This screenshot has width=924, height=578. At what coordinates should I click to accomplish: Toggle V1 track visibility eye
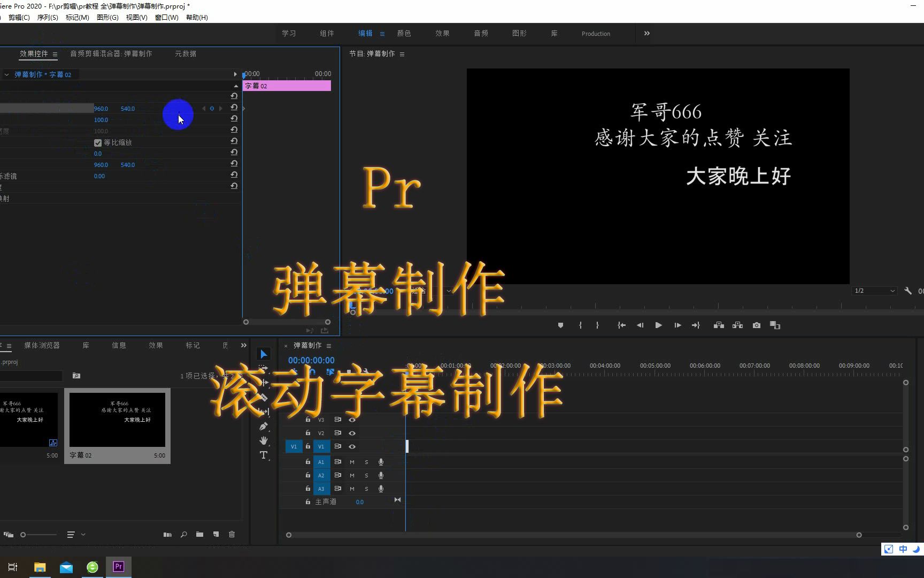pyautogui.click(x=352, y=446)
